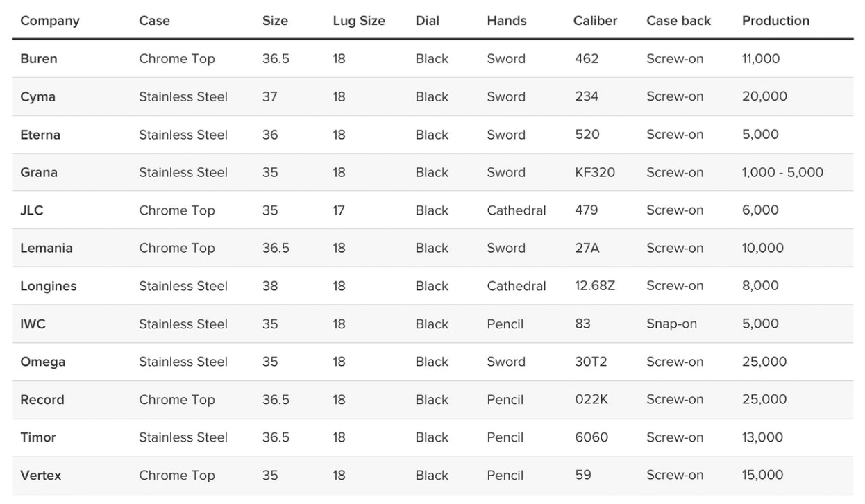The width and height of the screenshot is (865, 504).
Task: Click the Caliber column header
Action: (595, 21)
